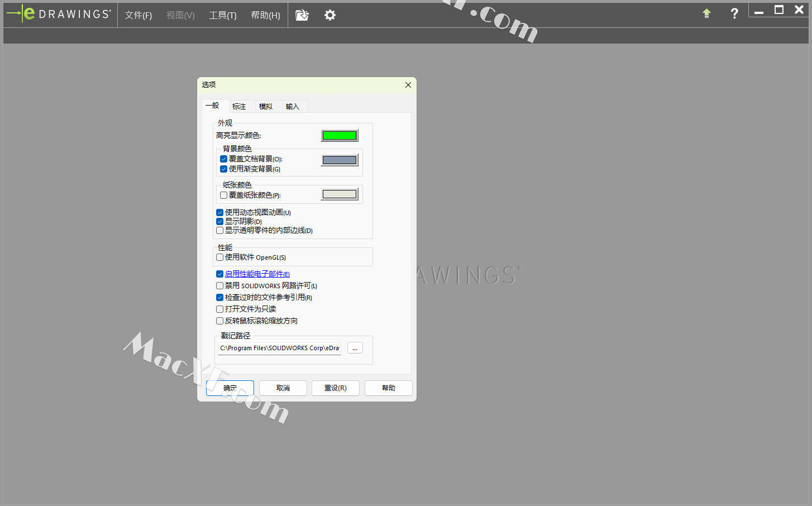Viewport: 812px width, 506px height.
Task: Minimize the eDrawings window
Action: [x=759, y=11]
